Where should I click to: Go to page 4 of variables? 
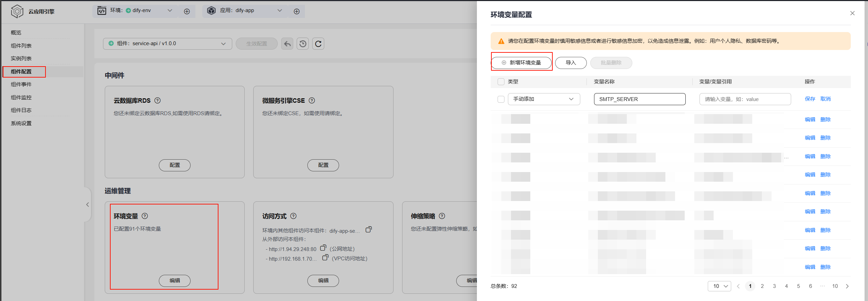coord(786,286)
